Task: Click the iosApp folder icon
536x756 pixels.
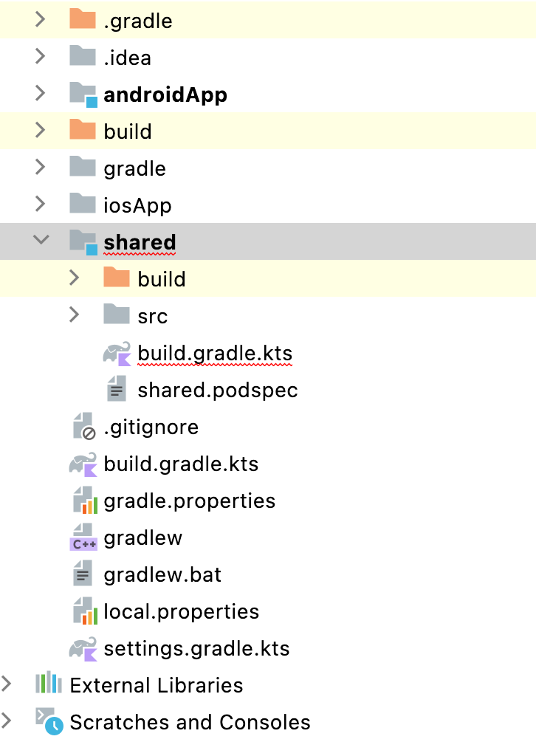Action: click(83, 203)
